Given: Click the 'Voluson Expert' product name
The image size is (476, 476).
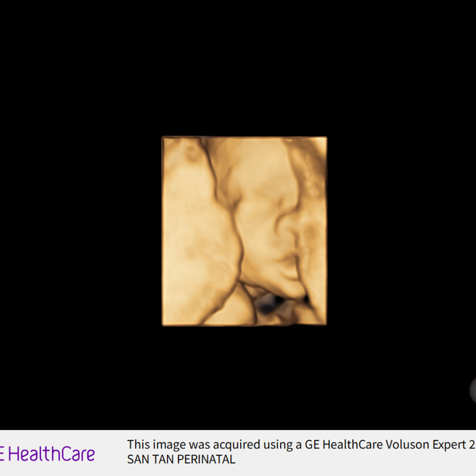Looking at the screenshot, I should (426, 444).
